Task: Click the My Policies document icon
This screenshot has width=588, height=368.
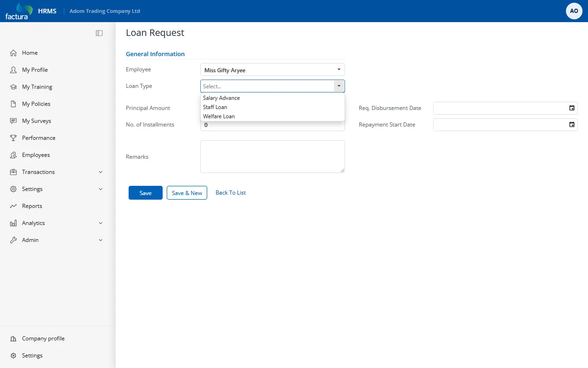Action: 13,104
